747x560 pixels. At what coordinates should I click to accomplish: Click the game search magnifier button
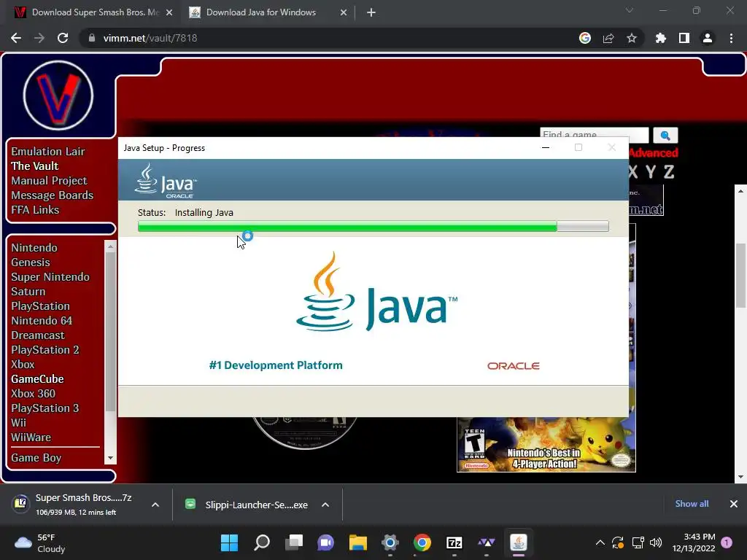click(x=665, y=135)
